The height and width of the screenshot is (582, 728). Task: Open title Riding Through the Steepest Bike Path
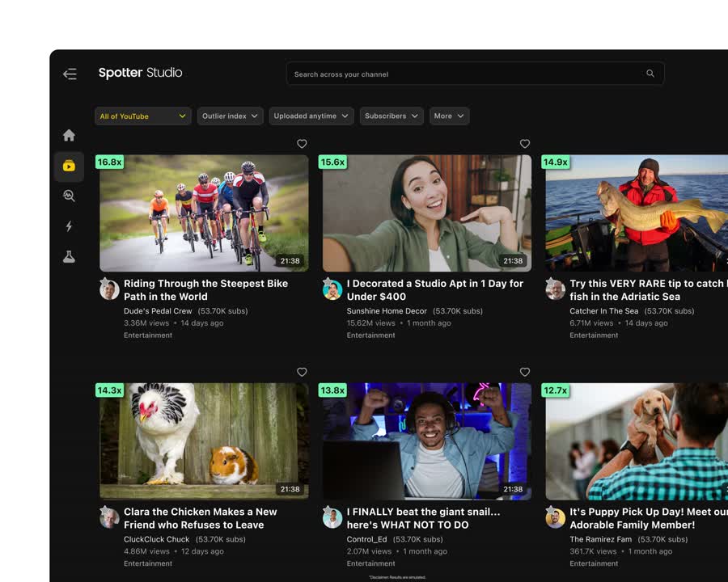pyautogui.click(x=205, y=290)
